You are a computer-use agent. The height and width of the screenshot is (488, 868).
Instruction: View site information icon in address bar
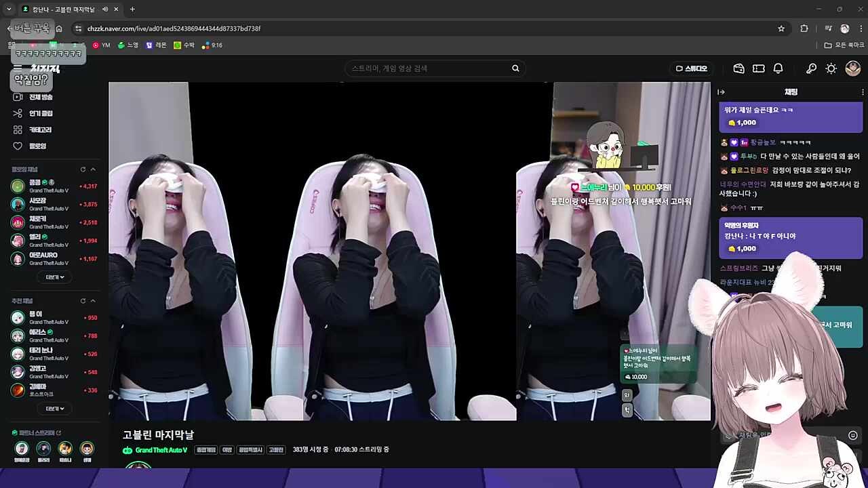pyautogui.click(x=79, y=28)
